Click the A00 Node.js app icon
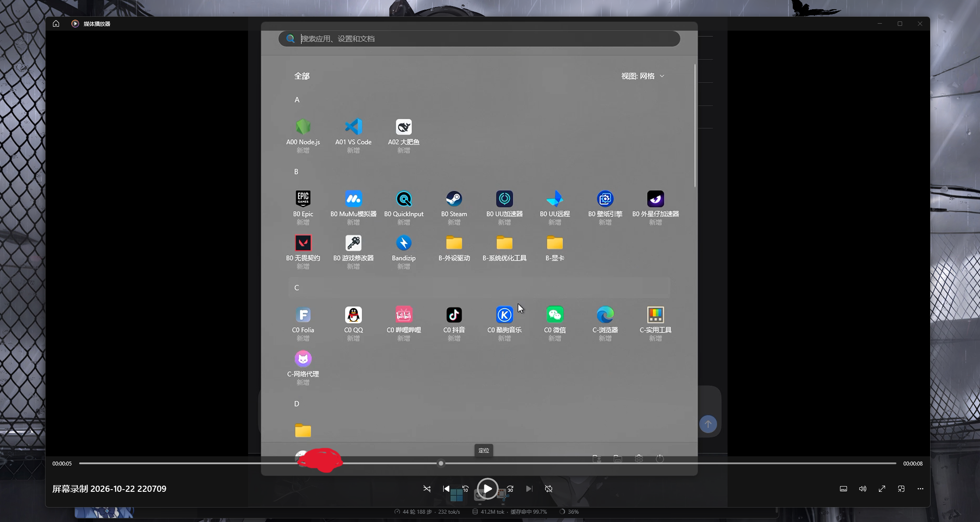Viewport: 980px width, 522px height. [x=303, y=127]
